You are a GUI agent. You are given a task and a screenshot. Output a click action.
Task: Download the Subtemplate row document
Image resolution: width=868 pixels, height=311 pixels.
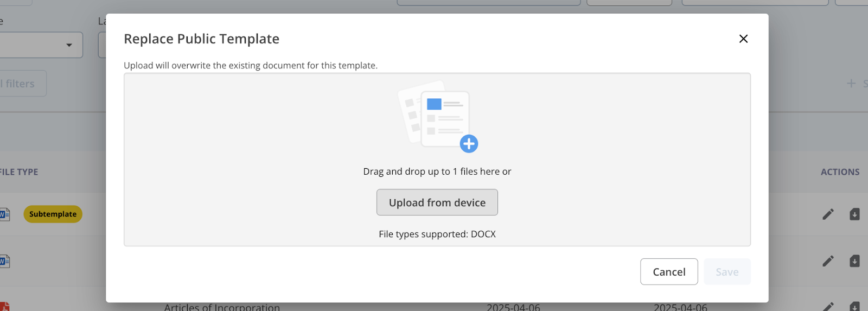(x=854, y=214)
